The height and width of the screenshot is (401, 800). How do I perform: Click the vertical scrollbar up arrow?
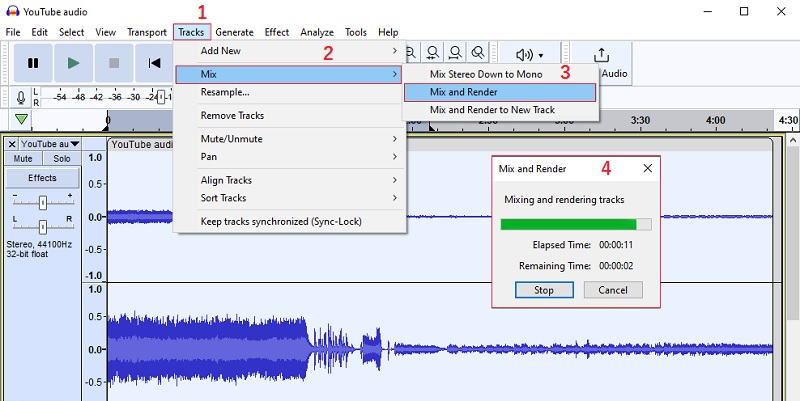click(793, 140)
